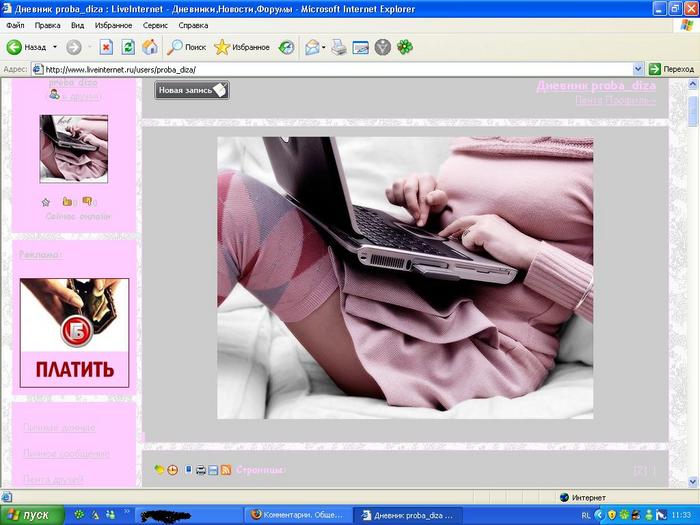Open browsing History clock icon
The width and height of the screenshot is (700, 525).
point(286,47)
